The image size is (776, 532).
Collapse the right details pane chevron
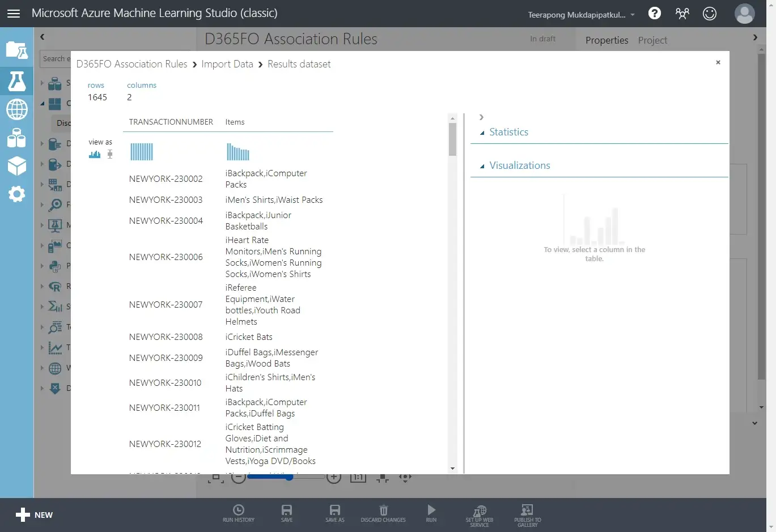pos(481,117)
